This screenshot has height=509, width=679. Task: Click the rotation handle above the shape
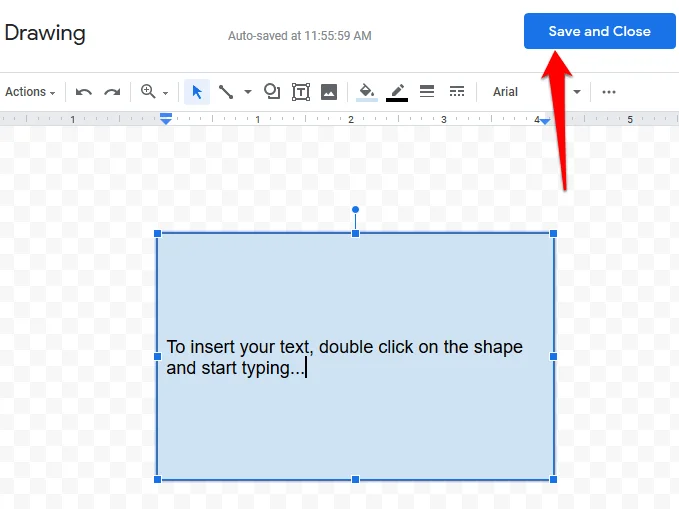coord(356,210)
